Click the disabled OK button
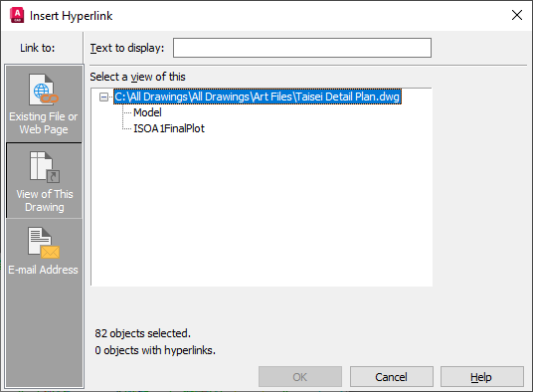Image resolution: width=533 pixels, height=392 pixels. tap(300, 377)
